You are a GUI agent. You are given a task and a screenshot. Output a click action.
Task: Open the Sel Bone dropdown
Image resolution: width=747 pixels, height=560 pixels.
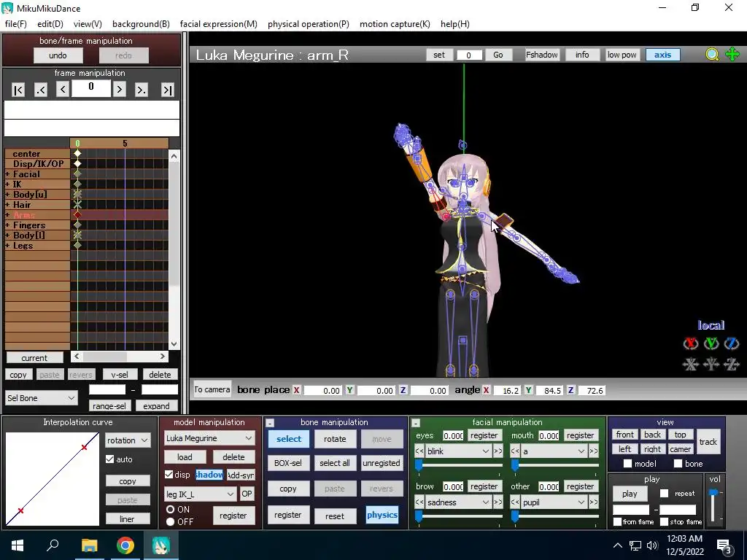(x=41, y=398)
